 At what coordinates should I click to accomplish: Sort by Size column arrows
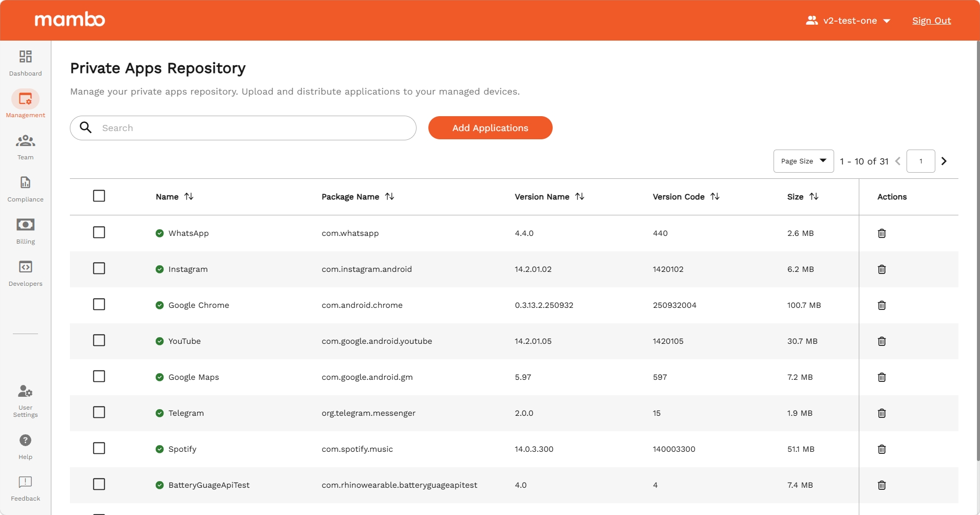point(814,196)
